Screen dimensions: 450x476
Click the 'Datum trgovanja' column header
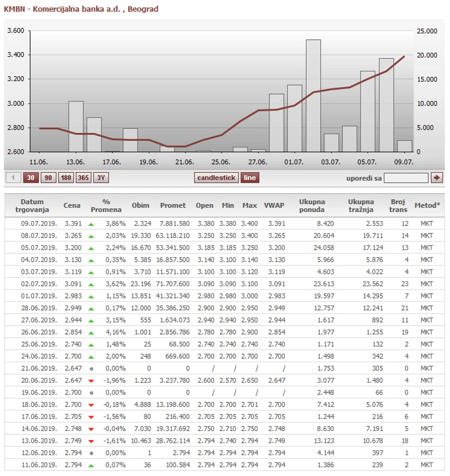32,206
